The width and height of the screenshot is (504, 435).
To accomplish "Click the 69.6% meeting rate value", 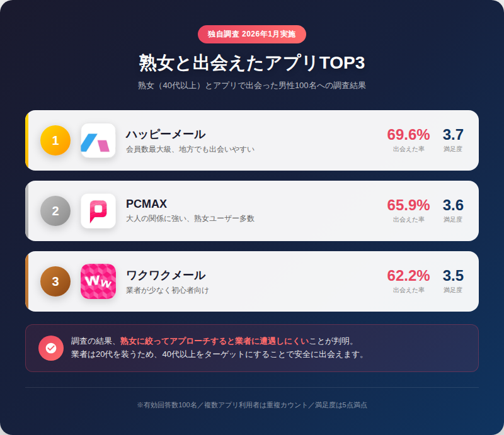I will pos(408,135).
